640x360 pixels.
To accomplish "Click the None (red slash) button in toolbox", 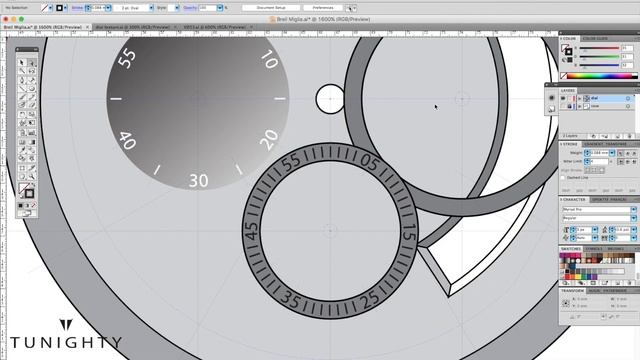I will [33, 205].
